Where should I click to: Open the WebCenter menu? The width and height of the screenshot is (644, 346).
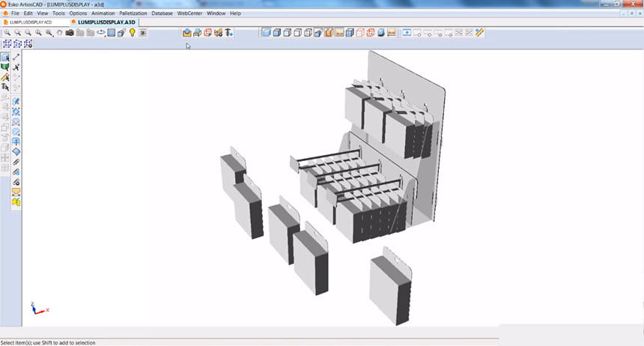(189, 13)
